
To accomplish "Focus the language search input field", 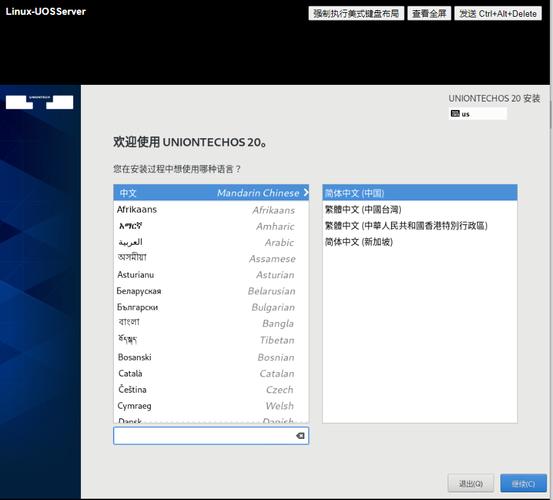I will coord(211,436).
